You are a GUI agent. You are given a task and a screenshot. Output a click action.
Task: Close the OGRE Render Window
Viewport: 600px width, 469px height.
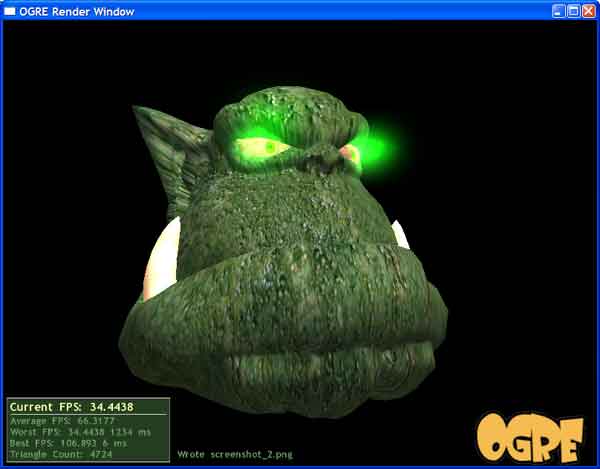pyautogui.click(x=589, y=11)
